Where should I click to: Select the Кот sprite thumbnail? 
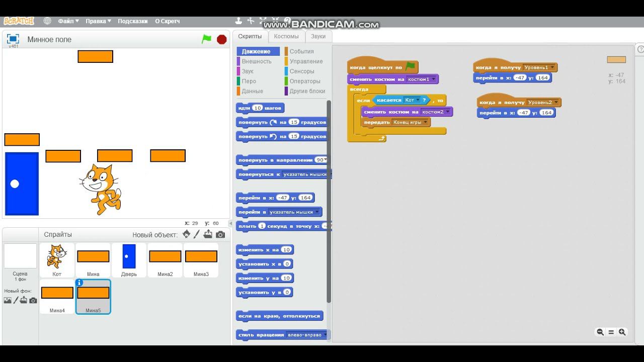click(x=57, y=260)
